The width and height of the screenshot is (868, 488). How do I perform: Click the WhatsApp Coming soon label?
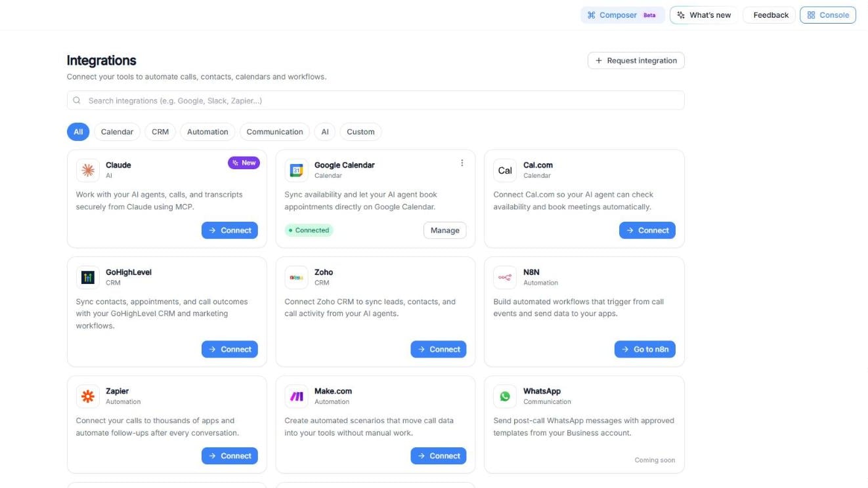coord(655,460)
